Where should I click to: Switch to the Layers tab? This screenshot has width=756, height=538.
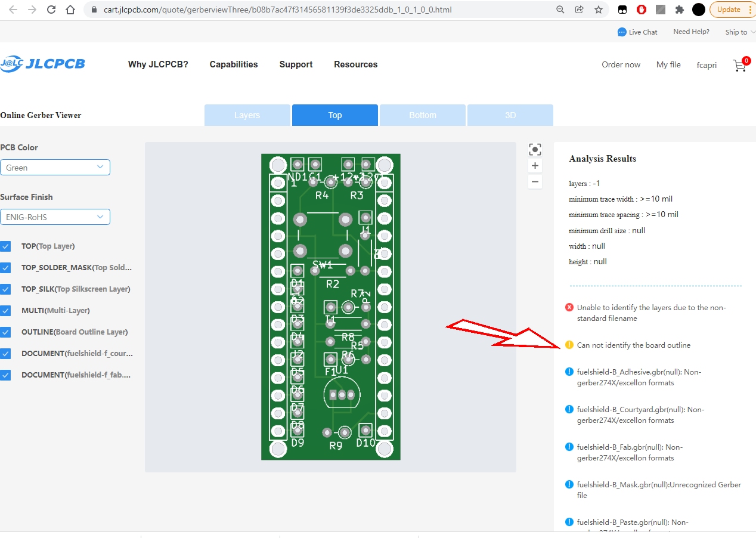click(x=247, y=115)
